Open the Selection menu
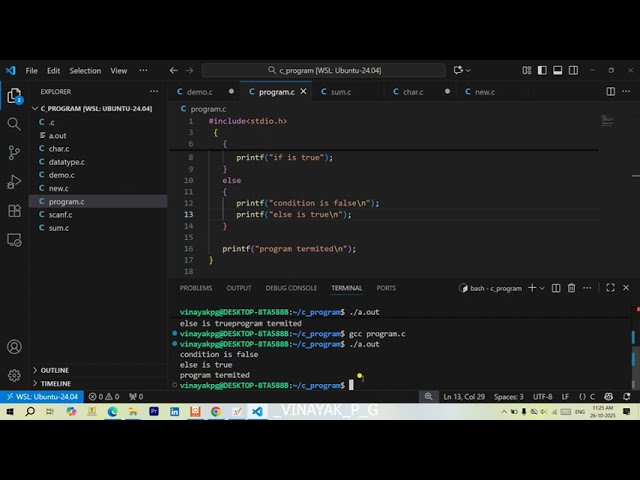640x480 pixels. click(x=85, y=71)
